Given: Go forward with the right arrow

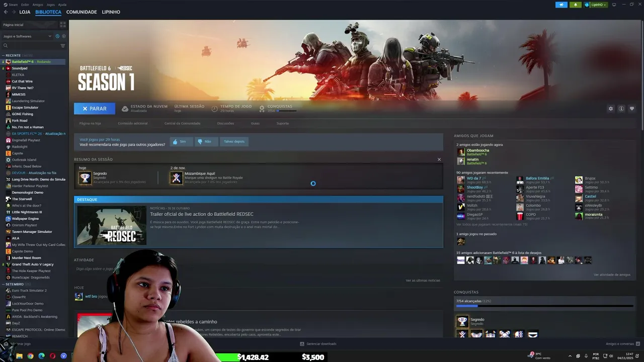Looking at the screenshot, I should (x=13, y=12).
